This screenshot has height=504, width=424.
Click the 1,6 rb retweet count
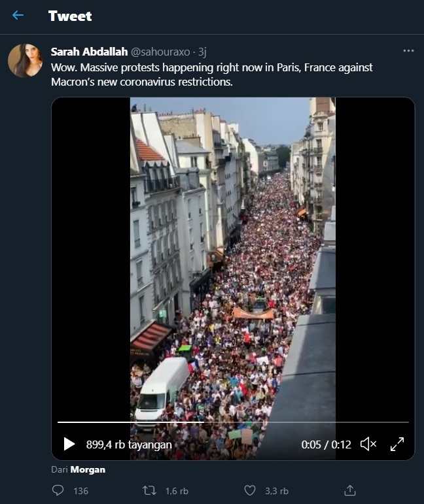[x=177, y=491]
